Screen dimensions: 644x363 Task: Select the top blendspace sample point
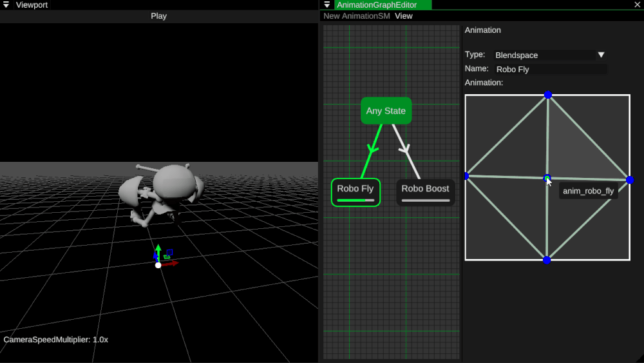click(x=547, y=95)
